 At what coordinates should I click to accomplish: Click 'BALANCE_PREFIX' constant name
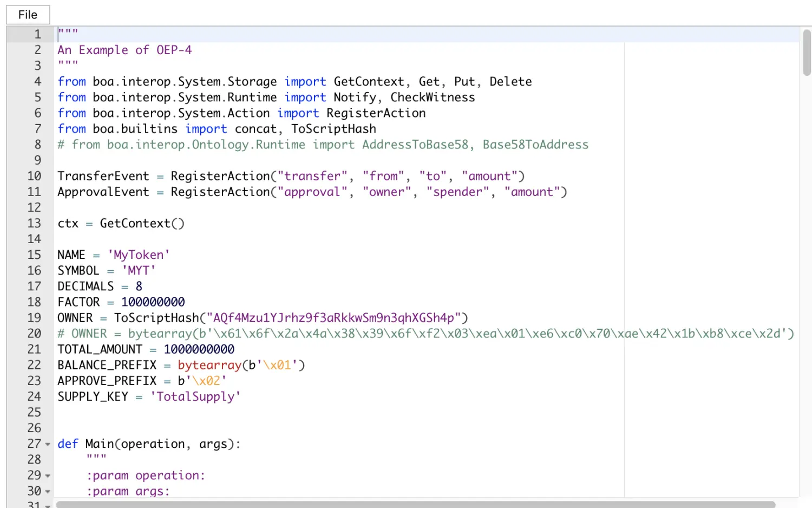107,364
